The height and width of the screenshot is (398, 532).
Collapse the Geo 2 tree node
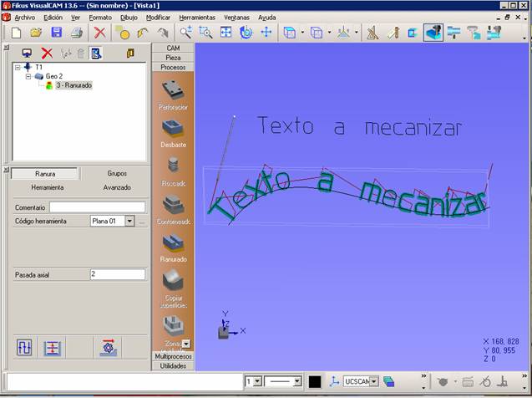[28, 76]
